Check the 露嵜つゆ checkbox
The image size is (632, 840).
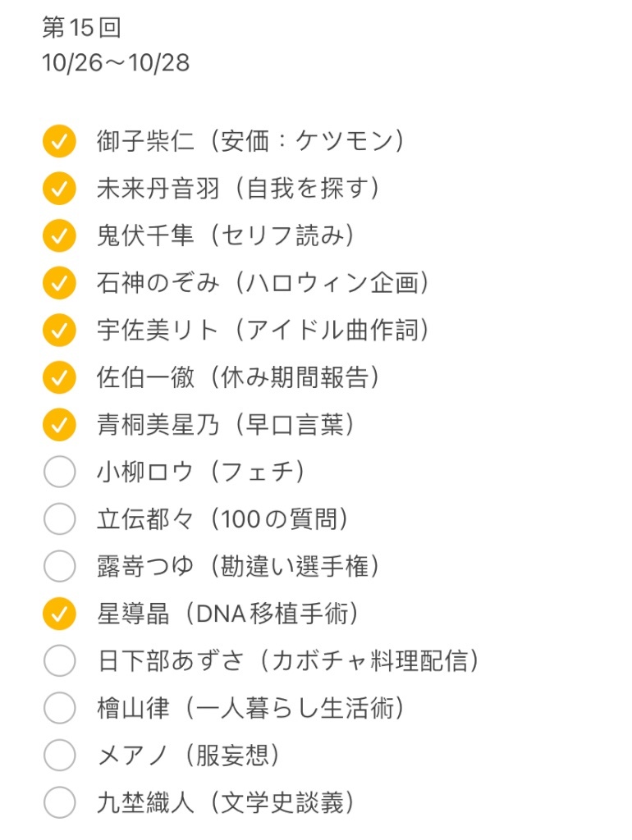[x=59, y=566]
